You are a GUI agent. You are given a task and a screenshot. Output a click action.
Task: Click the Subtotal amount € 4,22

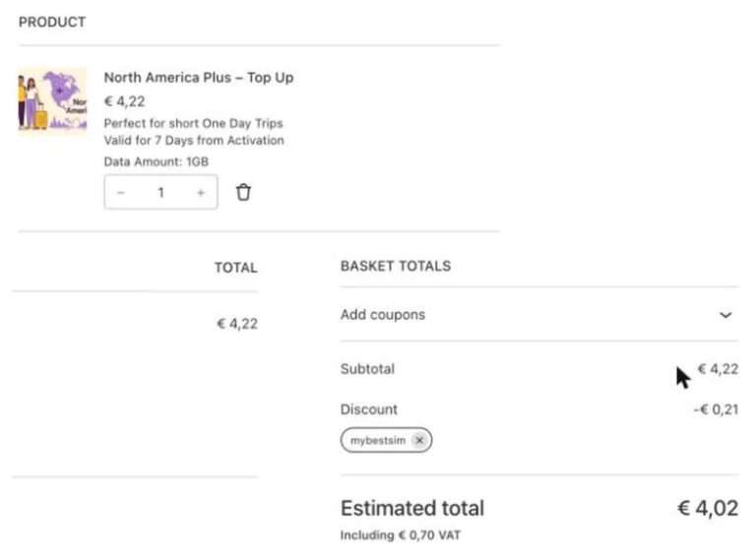point(718,369)
